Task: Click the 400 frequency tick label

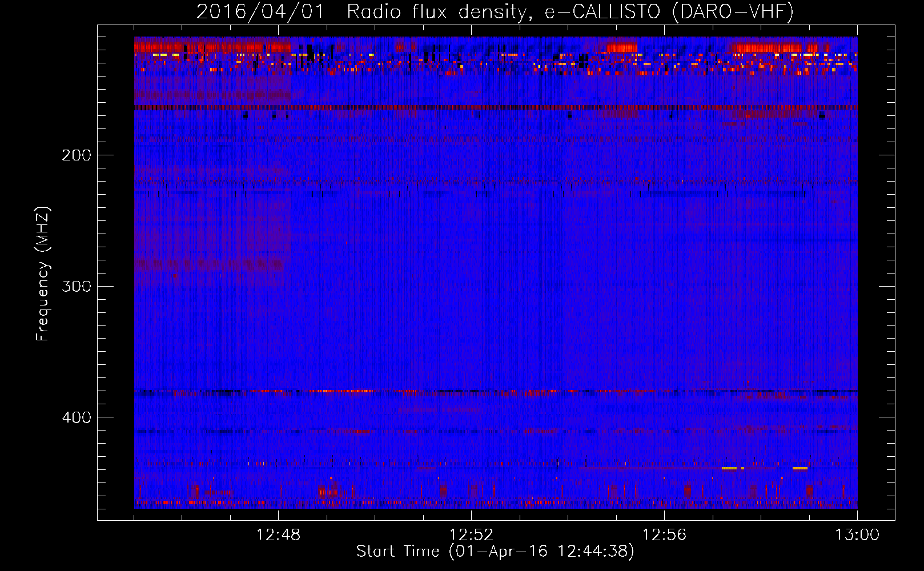Action: 77,417
